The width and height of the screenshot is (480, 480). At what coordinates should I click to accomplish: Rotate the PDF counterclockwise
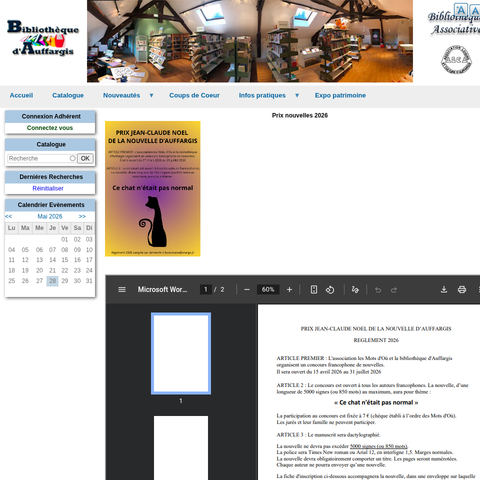[330, 290]
